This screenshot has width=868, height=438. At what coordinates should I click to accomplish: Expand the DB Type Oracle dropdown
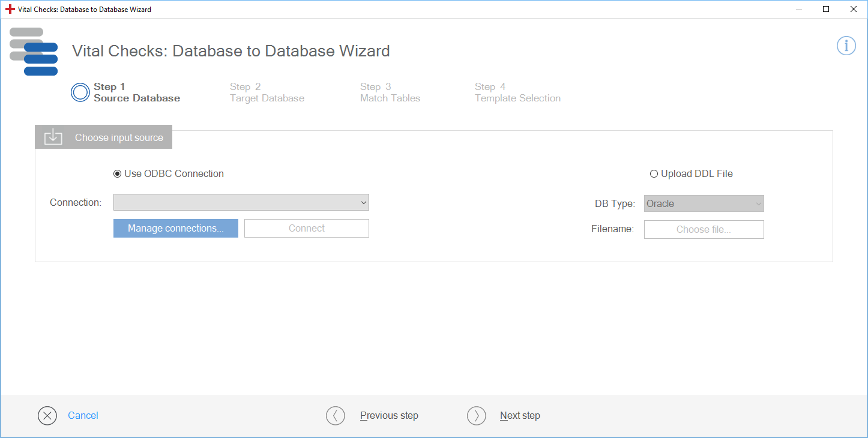point(704,204)
